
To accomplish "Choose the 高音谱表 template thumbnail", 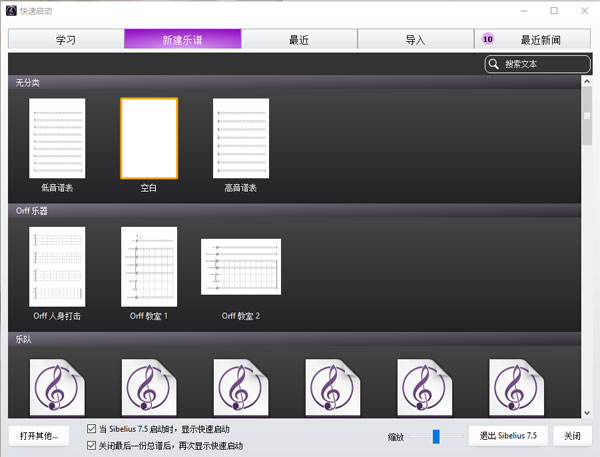I will tap(241, 138).
